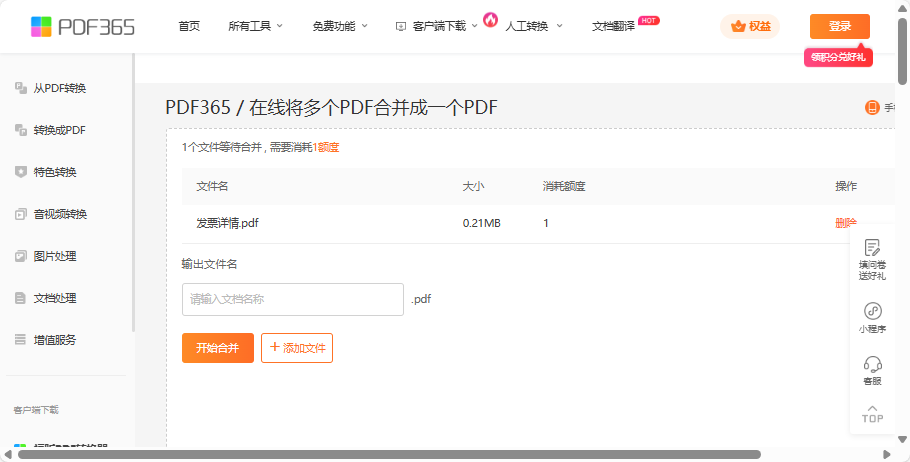Image resolution: width=910 pixels, height=462 pixels.
Task: Click the horizontal scrollbar thumb
Action: [x=389, y=454]
